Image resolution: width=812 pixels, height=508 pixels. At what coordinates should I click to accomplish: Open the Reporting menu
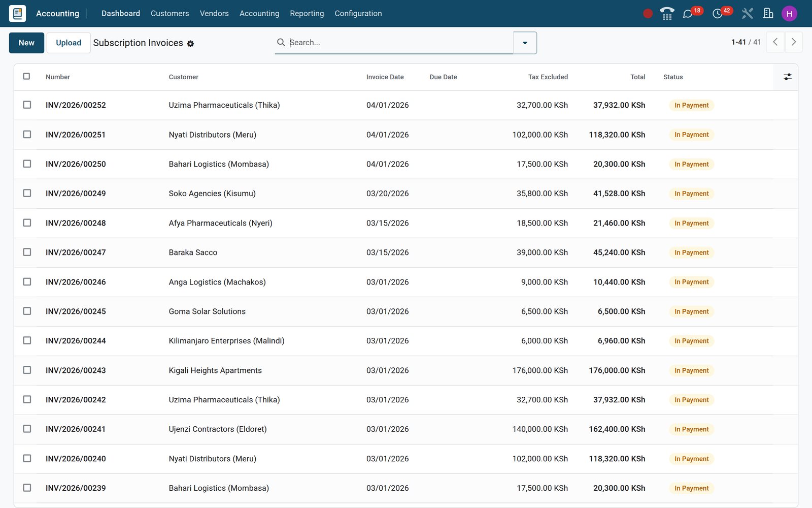[x=307, y=13]
